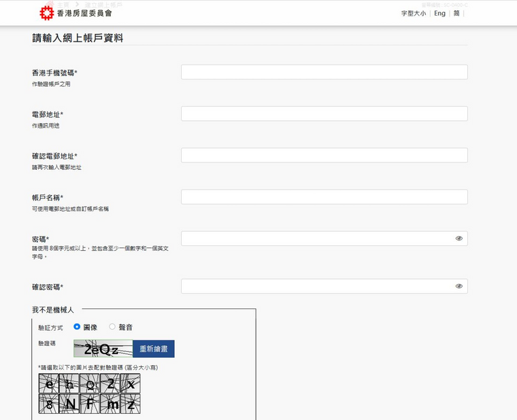Switch language to Eng
The width and height of the screenshot is (517, 420).
coord(439,14)
